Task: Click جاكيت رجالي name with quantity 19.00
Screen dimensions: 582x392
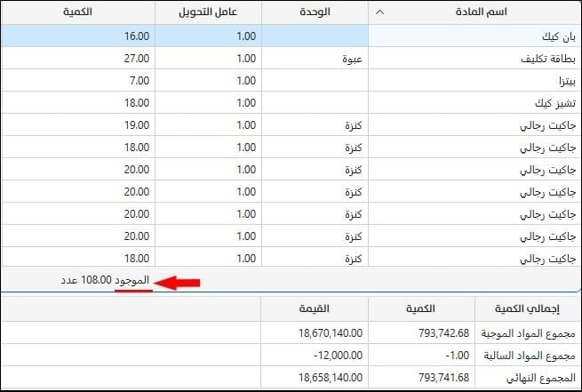Action: click(548, 125)
